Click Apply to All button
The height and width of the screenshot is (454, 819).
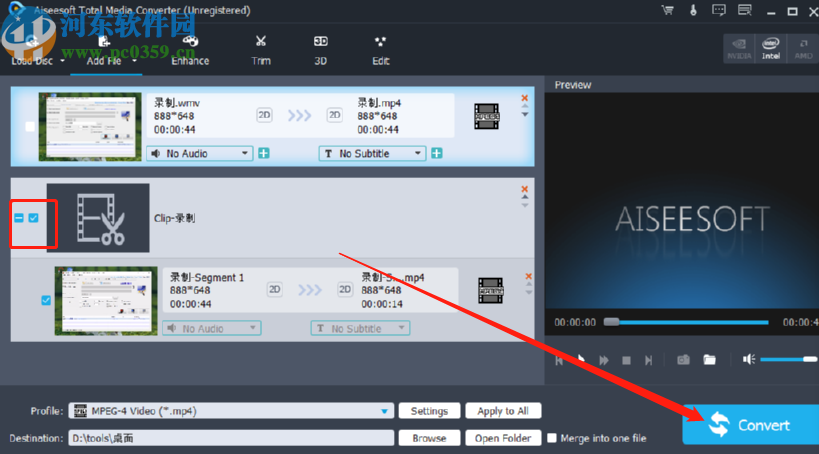[x=503, y=411]
